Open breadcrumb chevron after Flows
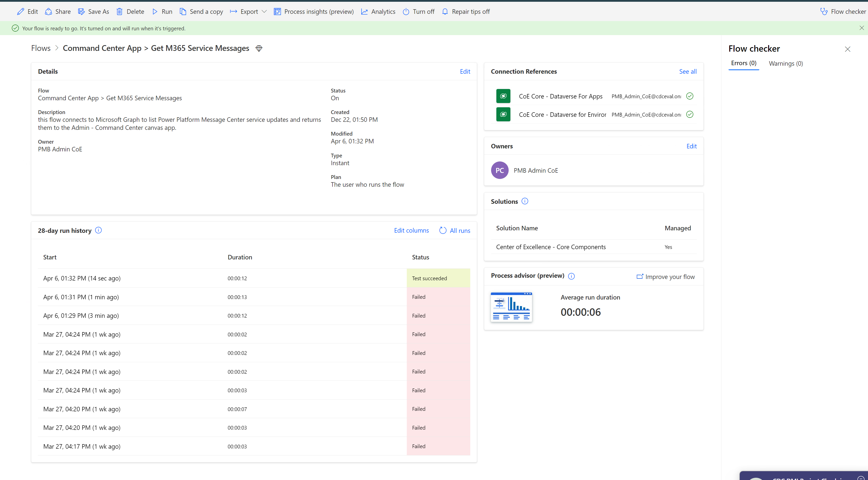 56,48
